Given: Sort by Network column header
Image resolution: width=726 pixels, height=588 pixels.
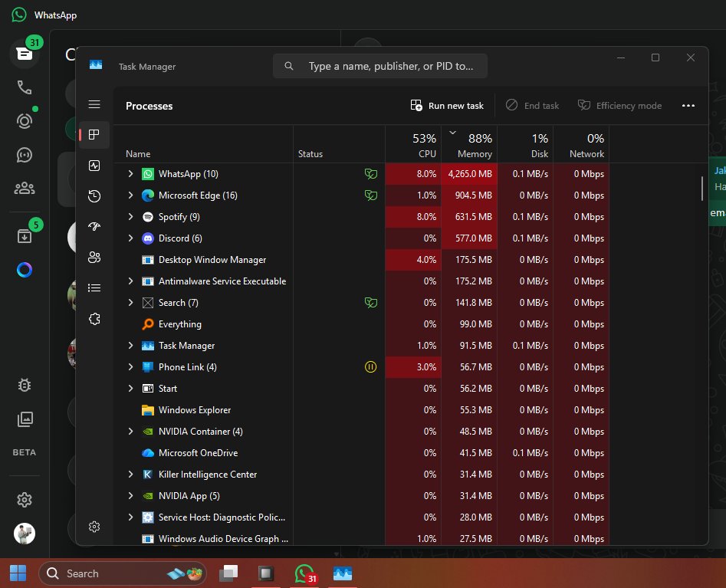Looking at the screenshot, I should click(581, 144).
